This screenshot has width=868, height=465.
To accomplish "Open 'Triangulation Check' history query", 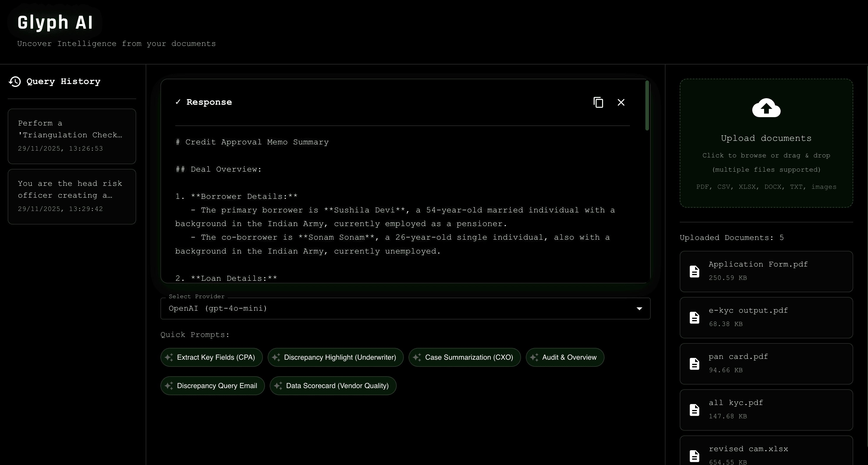I will [x=72, y=136].
